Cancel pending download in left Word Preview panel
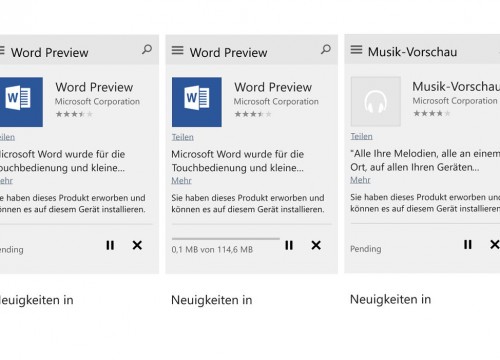Screen dimensions: 500x360 pos(137,245)
